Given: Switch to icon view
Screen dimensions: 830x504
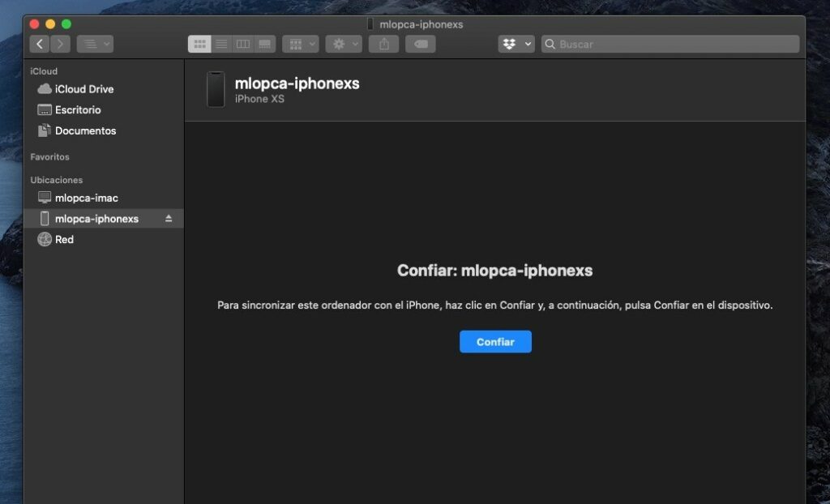Looking at the screenshot, I should pos(199,44).
